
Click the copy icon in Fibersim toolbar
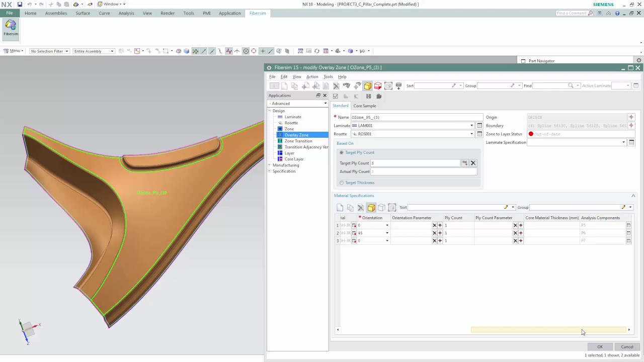(x=295, y=86)
